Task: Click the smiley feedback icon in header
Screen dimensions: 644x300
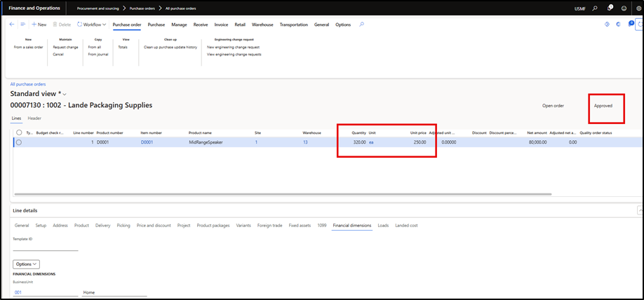Action: pyautogui.click(x=623, y=8)
